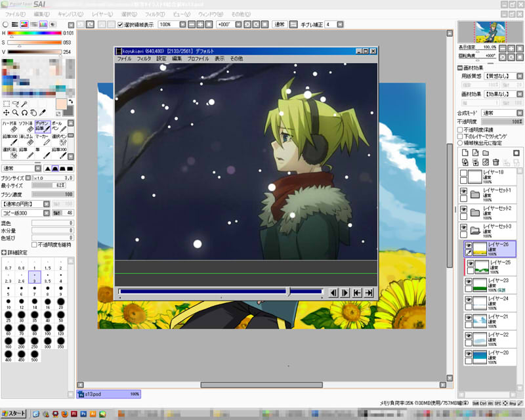Open the コピー紙300 brush texture dropdown
This screenshot has width=525, height=420.
[x=47, y=213]
